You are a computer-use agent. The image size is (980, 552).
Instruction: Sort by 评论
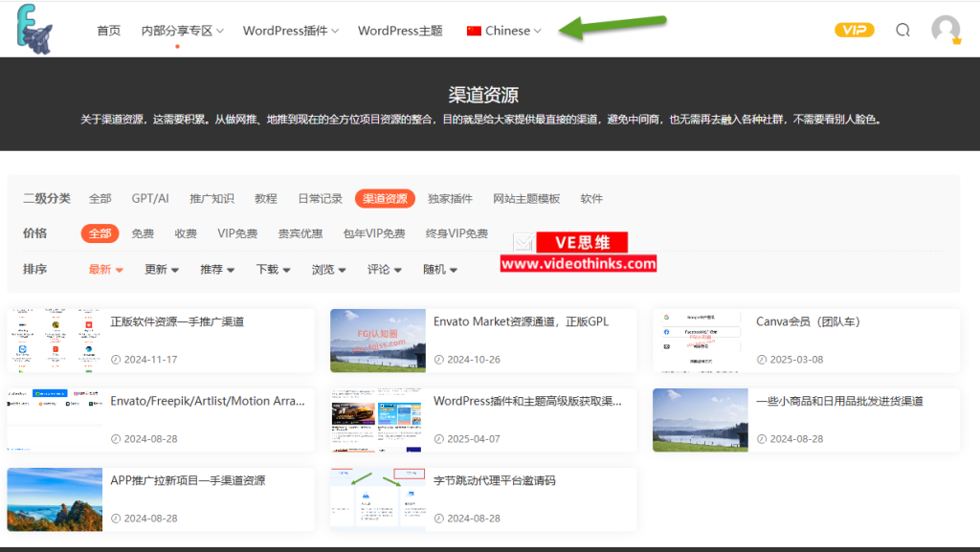[x=385, y=270]
